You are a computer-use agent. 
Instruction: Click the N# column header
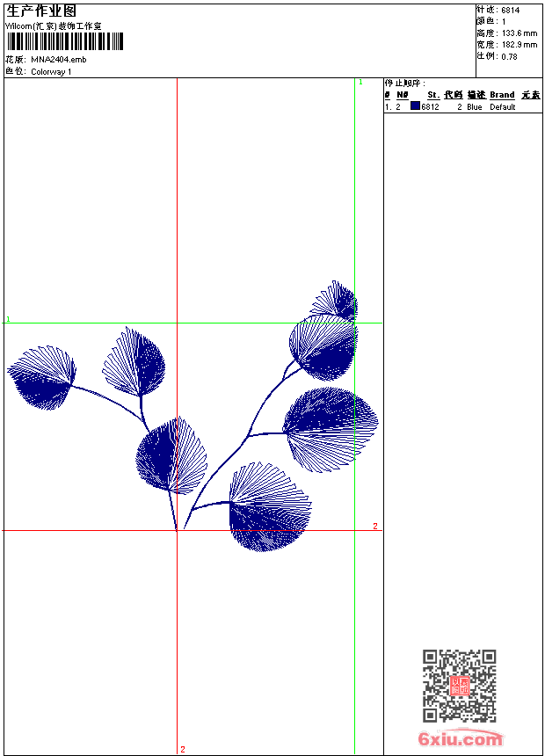(403, 95)
